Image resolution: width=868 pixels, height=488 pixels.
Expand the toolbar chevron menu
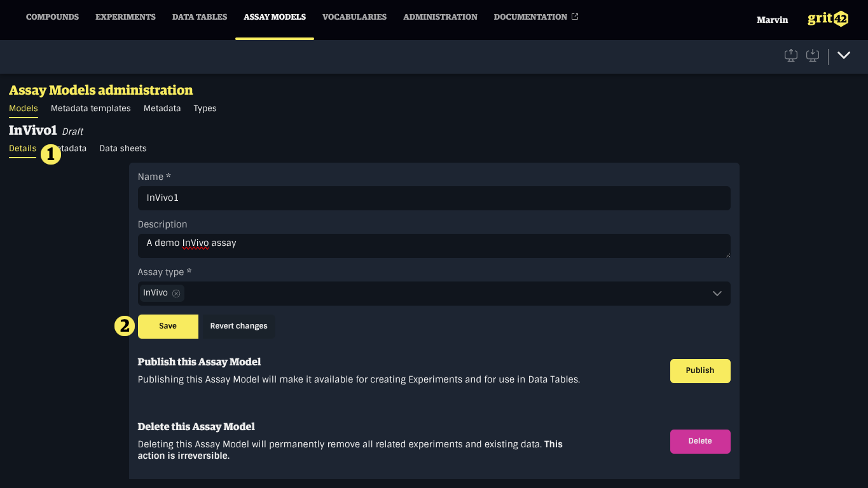coord(844,55)
